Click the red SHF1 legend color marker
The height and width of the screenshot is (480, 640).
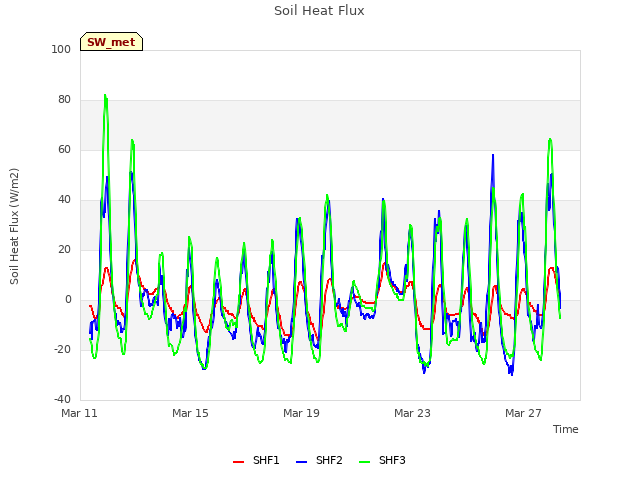click(x=238, y=462)
